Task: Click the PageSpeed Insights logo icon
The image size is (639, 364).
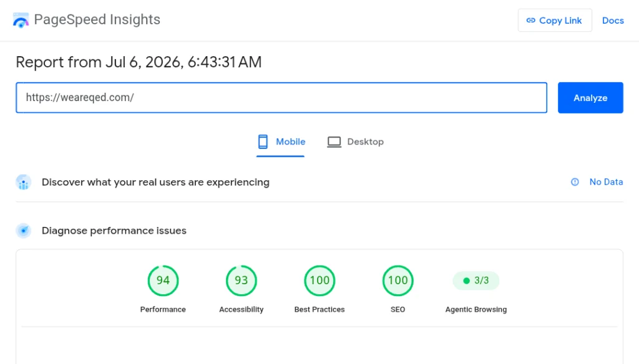Action: click(x=21, y=20)
